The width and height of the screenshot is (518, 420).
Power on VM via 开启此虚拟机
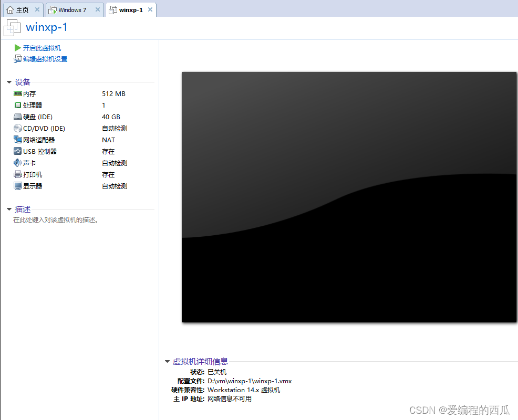[42, 48]
